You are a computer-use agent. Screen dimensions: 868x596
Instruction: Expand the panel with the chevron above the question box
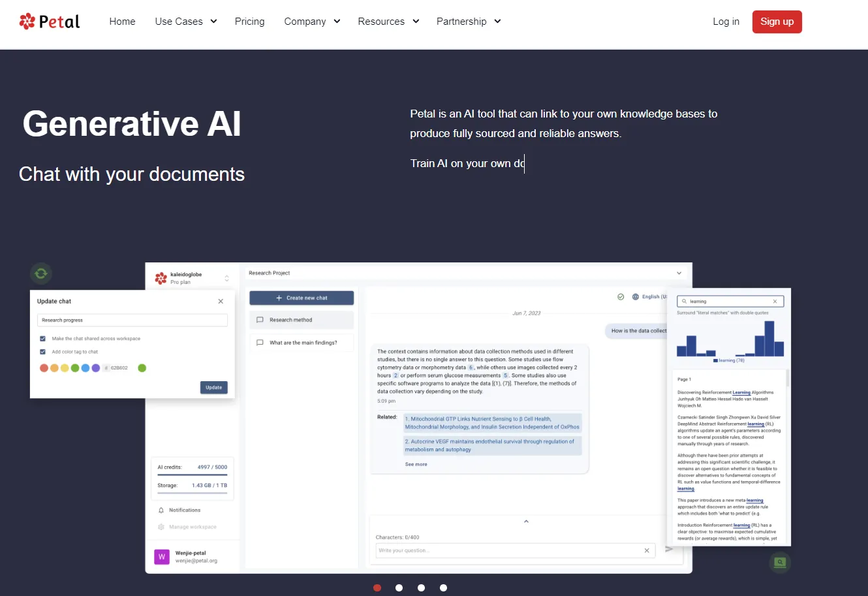point(526,521)
